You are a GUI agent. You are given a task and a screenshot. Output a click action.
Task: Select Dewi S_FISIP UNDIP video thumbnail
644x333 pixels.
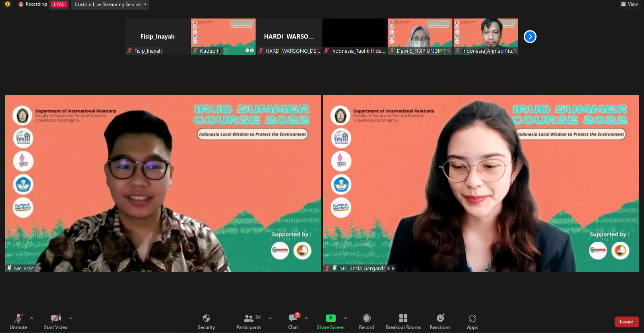[420, 36]
